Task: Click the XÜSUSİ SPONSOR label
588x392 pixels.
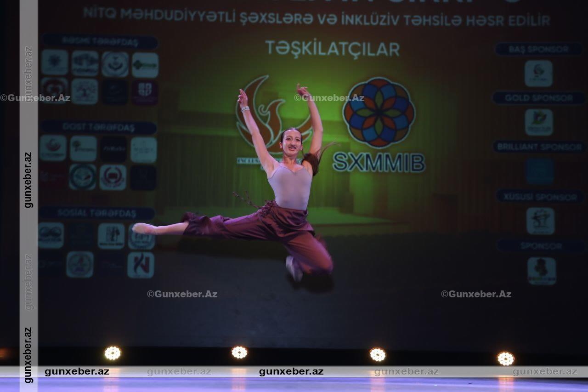Action: coord(540,197)
